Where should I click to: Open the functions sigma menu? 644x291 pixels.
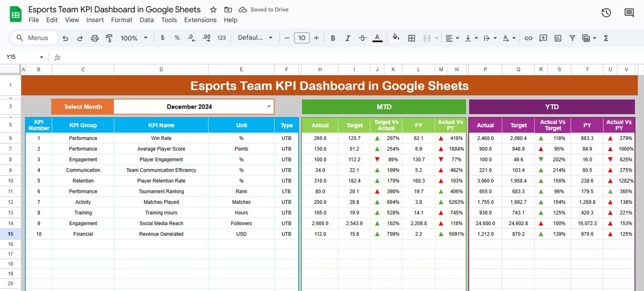click(606, 38)
